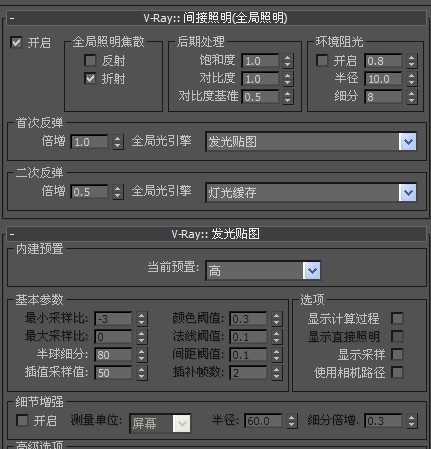Click the 环境阻光 细分 8 field
Screen dimensions: 431x449
point(383,97)
